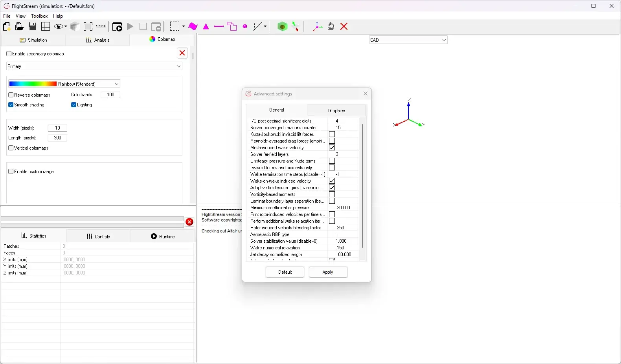The height and width of the screenshot is (364, 621).
Task: Click the gray run solver play arrow
Action: point(130,27)
